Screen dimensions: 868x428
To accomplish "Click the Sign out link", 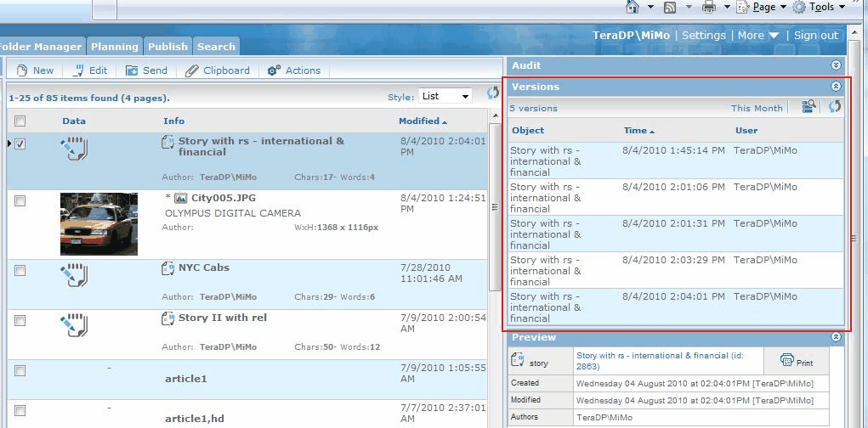I will pyautogui.click(x=815, y=36).
